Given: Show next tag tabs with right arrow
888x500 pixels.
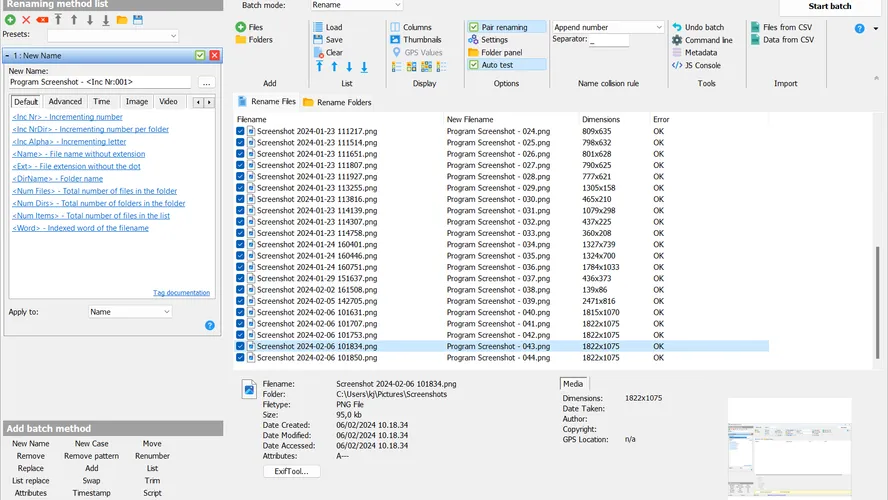Looking at the screenshot, I should click(x=210, y=102).
